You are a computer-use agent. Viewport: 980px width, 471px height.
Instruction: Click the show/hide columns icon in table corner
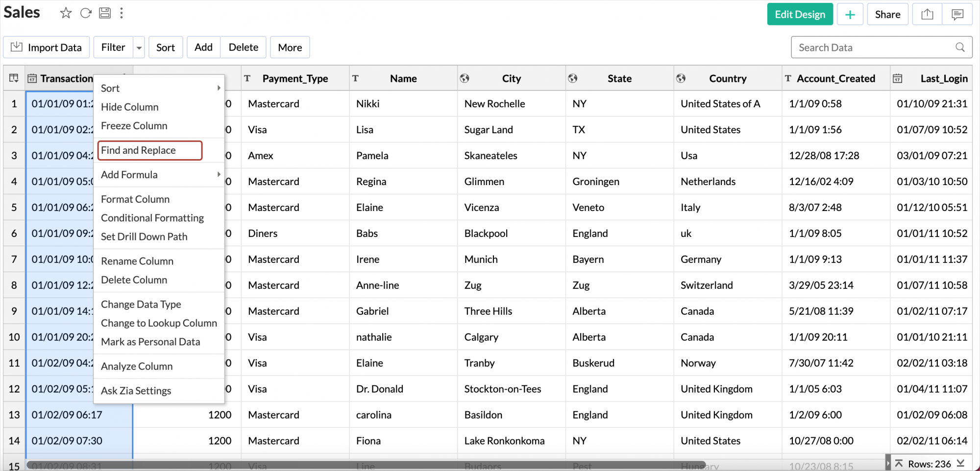point(14,78)
